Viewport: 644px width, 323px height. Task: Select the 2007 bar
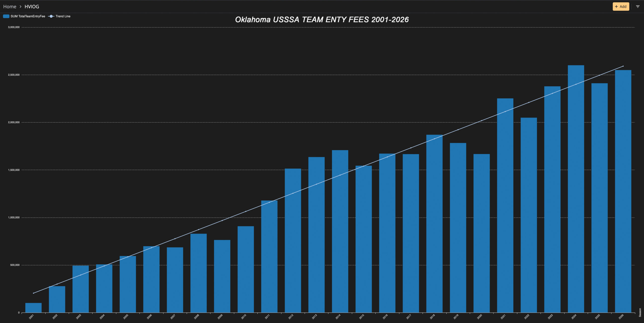[175, 280]
